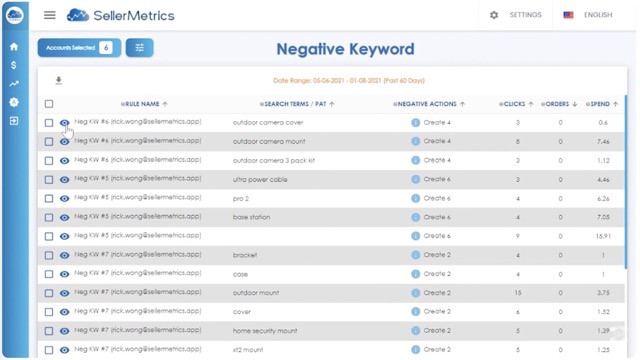Check the case row

click(49, 274)
